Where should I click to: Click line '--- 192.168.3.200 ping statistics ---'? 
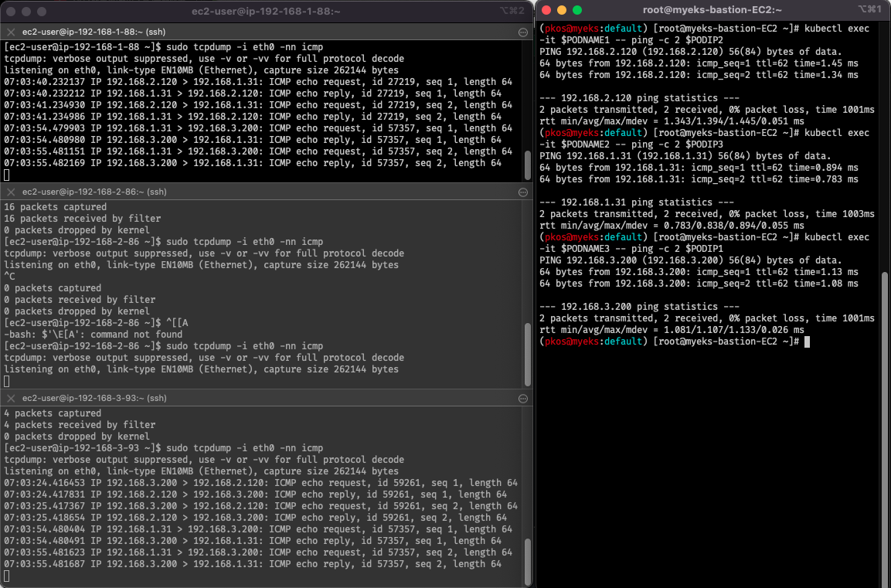tap(639, 306)
